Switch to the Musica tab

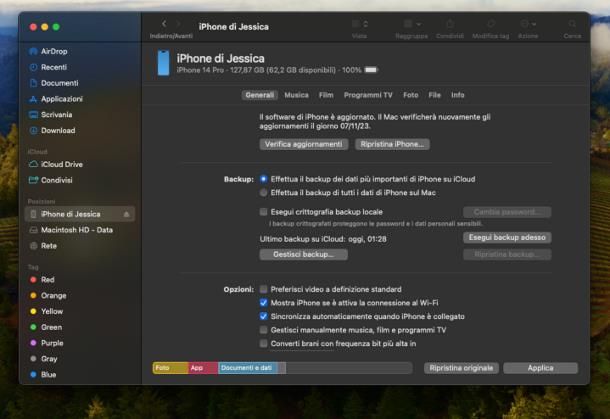pos(296,95)
